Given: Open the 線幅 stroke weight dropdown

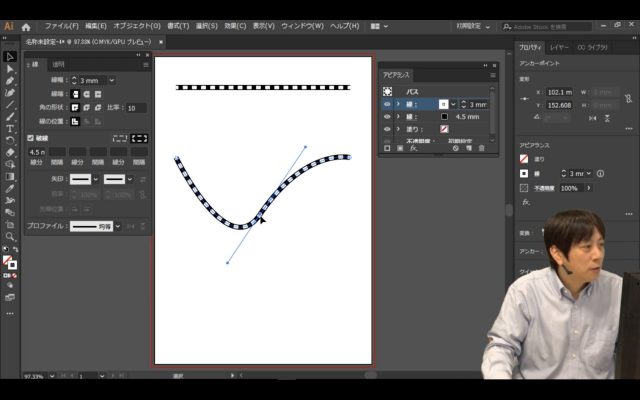Looking at the screenshot, I should [112, 80].
